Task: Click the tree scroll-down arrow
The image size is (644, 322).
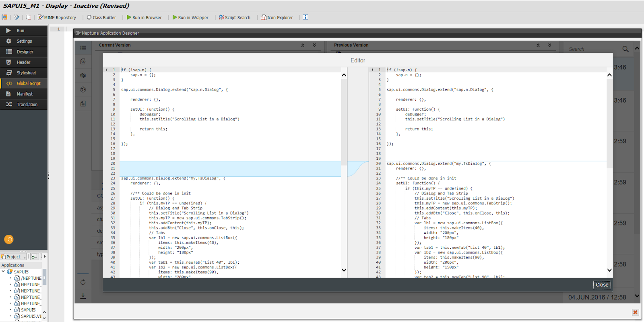Action: pos(44,318)
